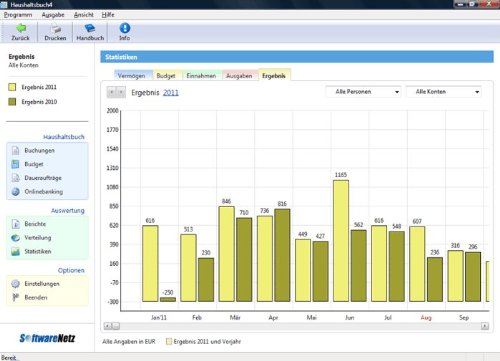Click the SoftwareNetz logo
This screenshot has width=500, height=361.
coord(47,338)
